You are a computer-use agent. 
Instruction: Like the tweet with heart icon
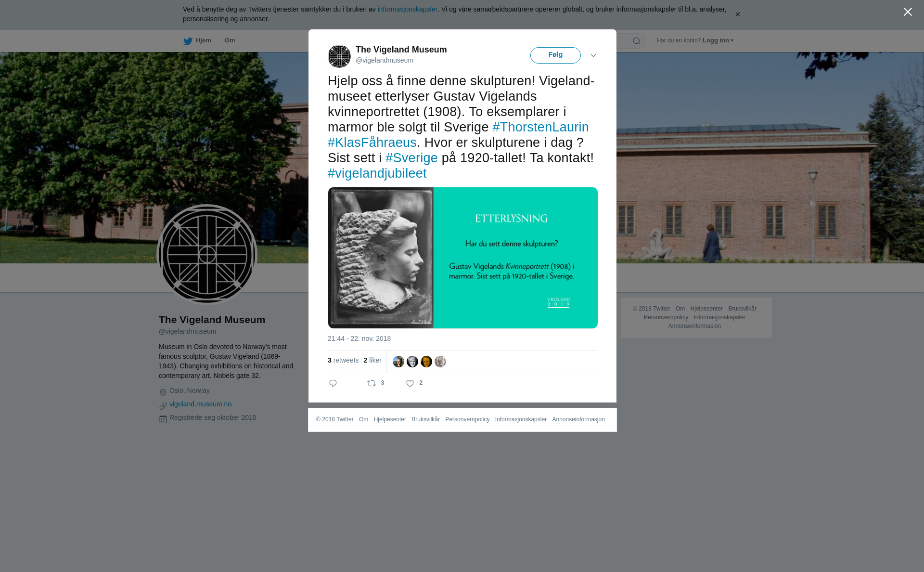click(410, 383)
